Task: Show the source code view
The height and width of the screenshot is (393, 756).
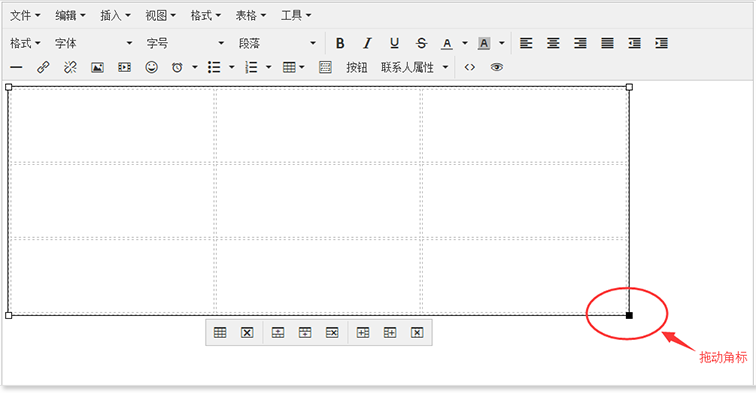Action: 470,67
